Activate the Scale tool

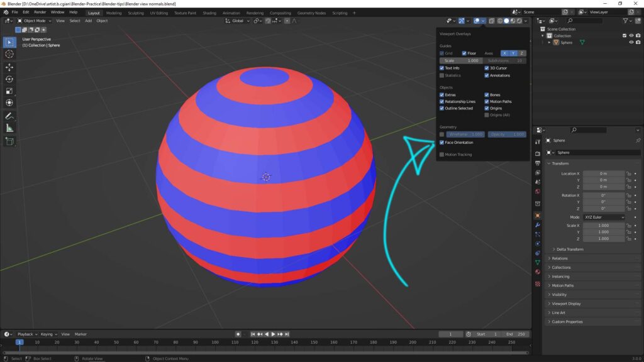click(9, 91)
